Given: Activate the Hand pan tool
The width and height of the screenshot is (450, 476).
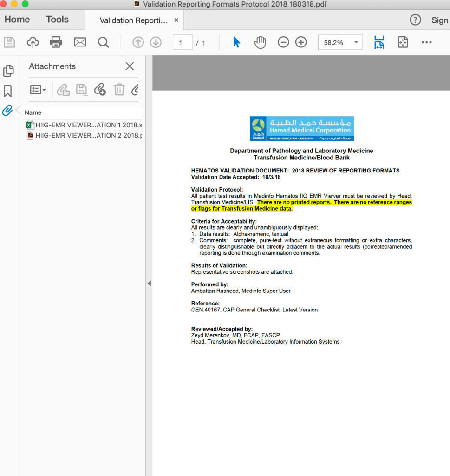Looking at the screenshot, I should pyautogui.click(x=260, y=42).
